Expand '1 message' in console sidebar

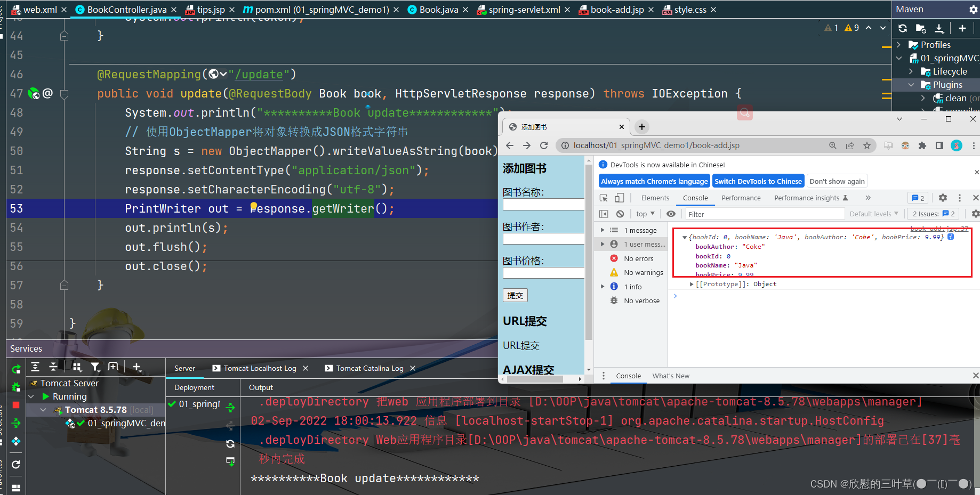click(x=603, y=230)
